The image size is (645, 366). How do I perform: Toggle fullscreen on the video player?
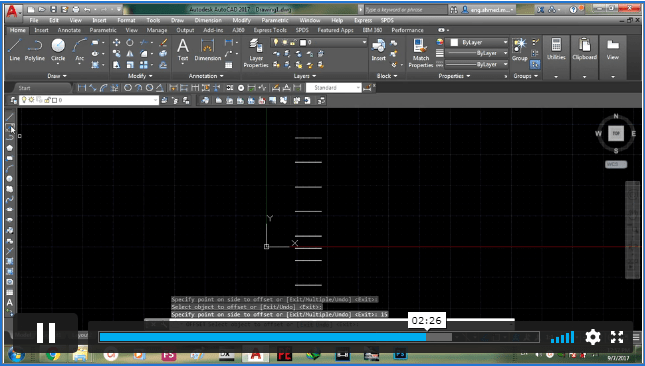tap(617, 337)
